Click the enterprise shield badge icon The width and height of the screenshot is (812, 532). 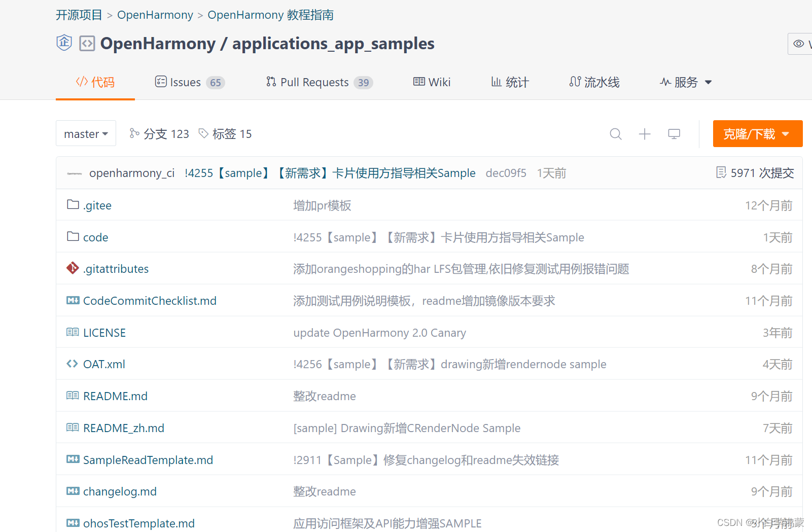64,43
